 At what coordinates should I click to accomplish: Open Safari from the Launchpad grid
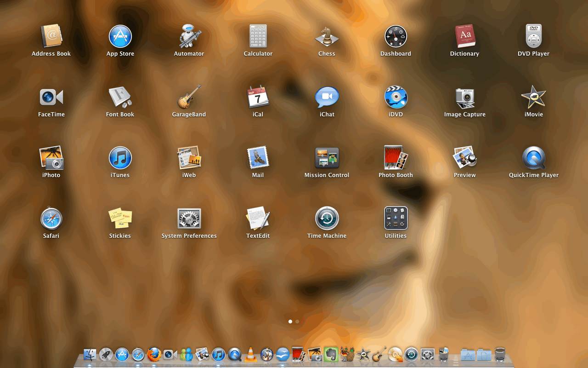click(51, 218)
